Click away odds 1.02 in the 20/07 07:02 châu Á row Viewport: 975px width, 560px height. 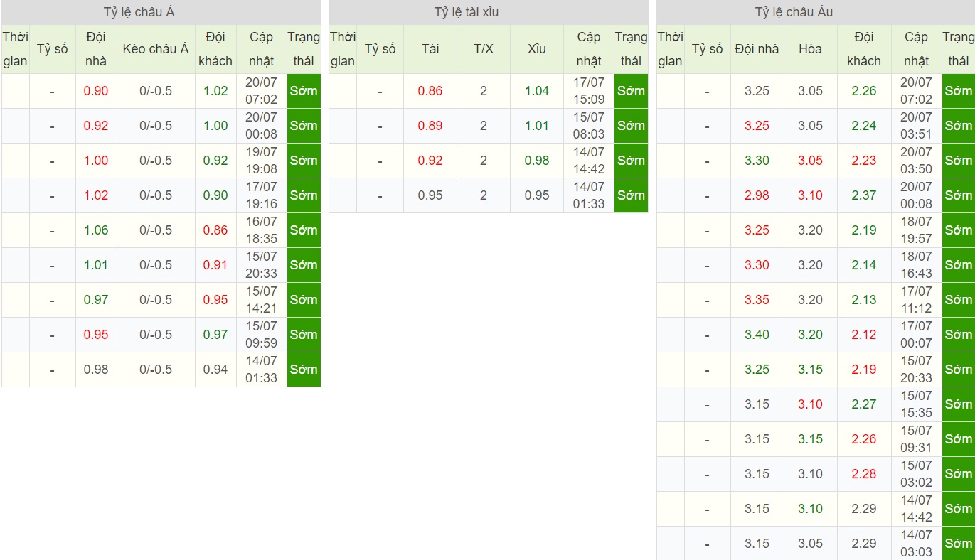(215, 91)
